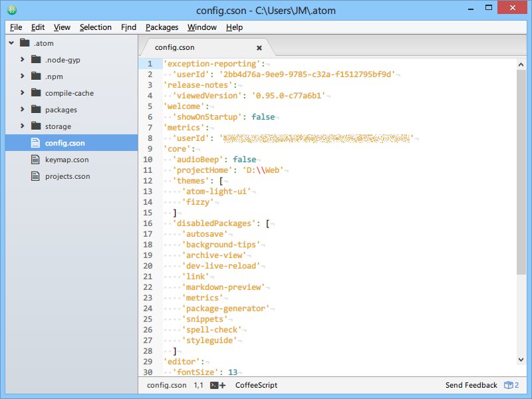Open the Packages menu

coord(162,27)
